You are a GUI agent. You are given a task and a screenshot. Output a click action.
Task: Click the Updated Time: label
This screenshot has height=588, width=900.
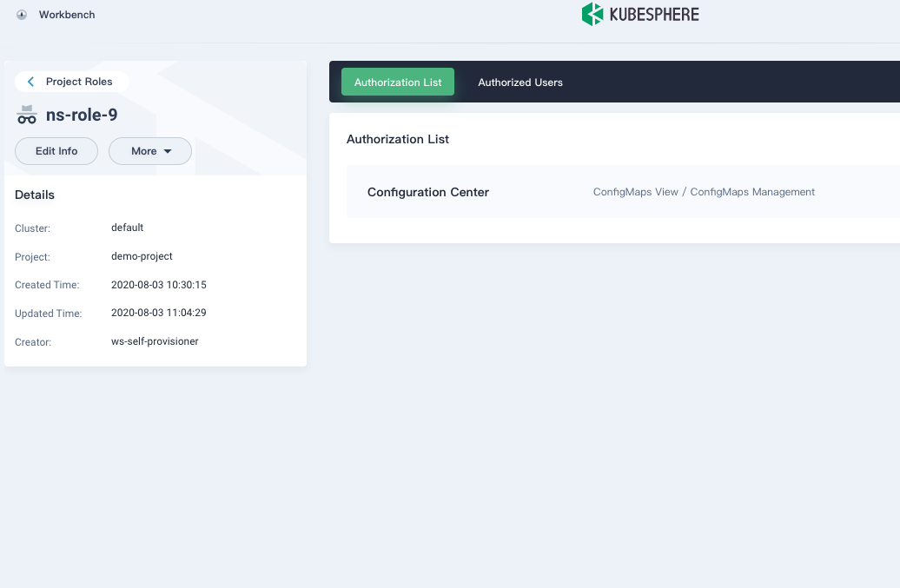coord(49,314)
